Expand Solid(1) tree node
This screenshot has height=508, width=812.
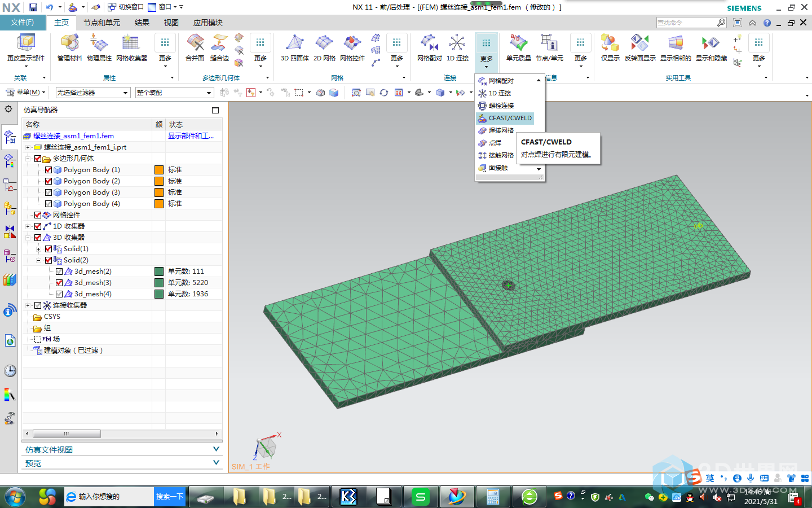(x=38, y=249)
